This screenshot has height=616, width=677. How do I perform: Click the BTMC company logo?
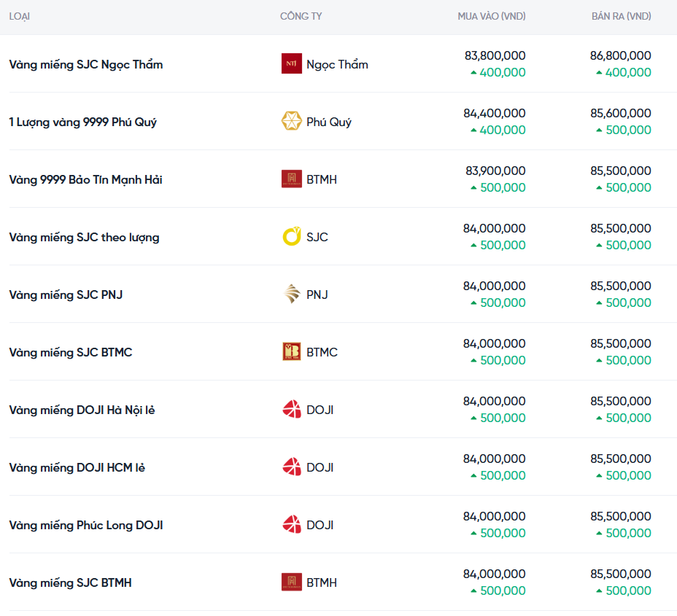pos(291,352)
